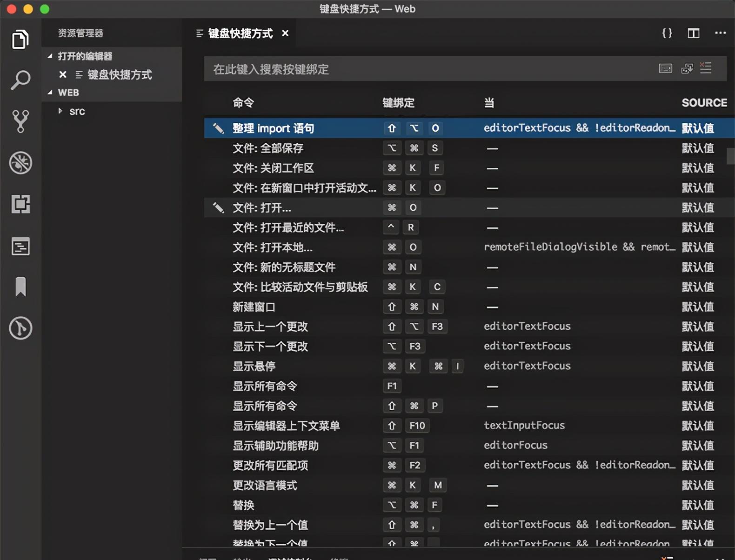Image resolution: width=735 pixels, height=560 pixels.
Task: Collapse the 打开的编辑器 section
Action: click(50, 56)
